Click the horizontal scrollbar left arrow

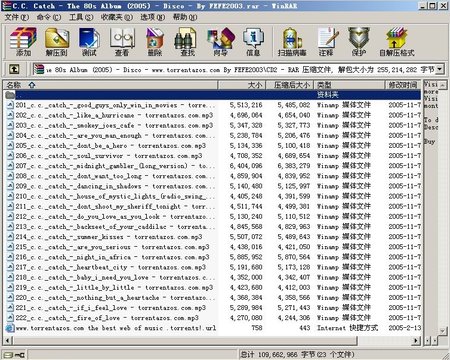tap(7, 341)
